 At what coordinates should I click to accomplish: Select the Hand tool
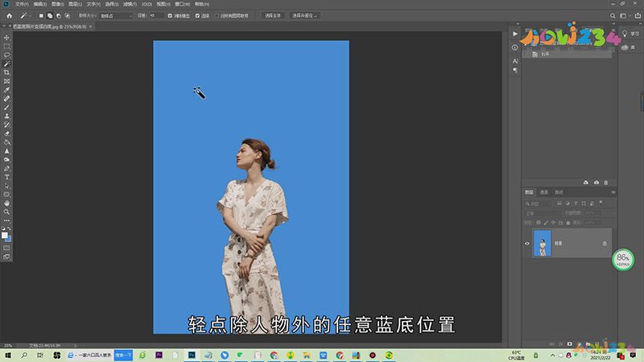pos(6,204)
